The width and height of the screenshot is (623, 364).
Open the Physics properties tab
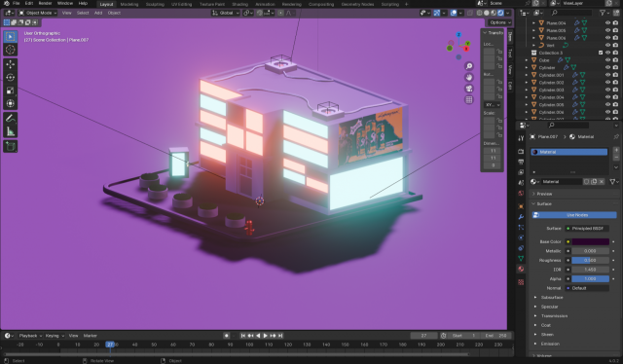(521, 237)
